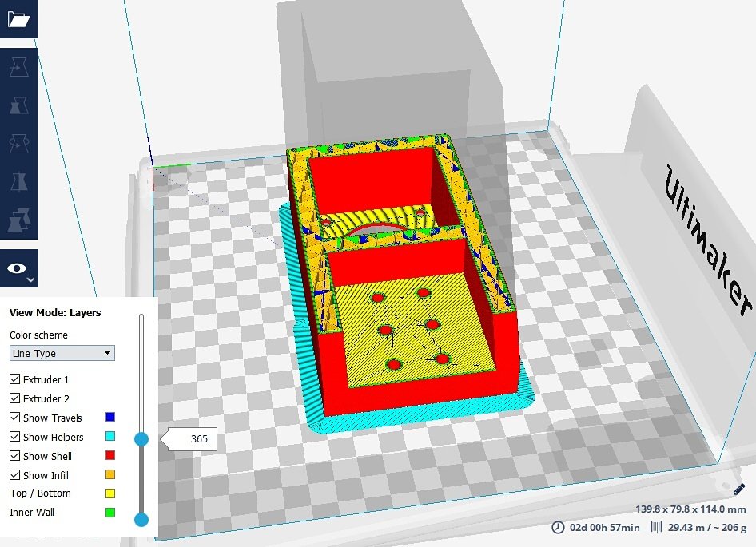Screen dimensions: 756x547
Task: Click the green Inner Wall swatch
Action: pyautogui.click(x=110, y=513)
